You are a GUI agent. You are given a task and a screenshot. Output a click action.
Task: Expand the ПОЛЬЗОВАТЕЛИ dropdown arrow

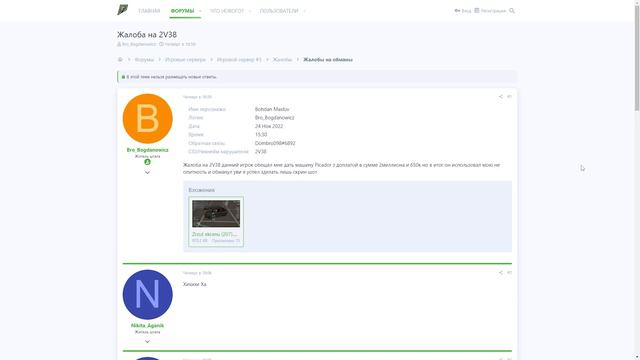click(304, 11)
